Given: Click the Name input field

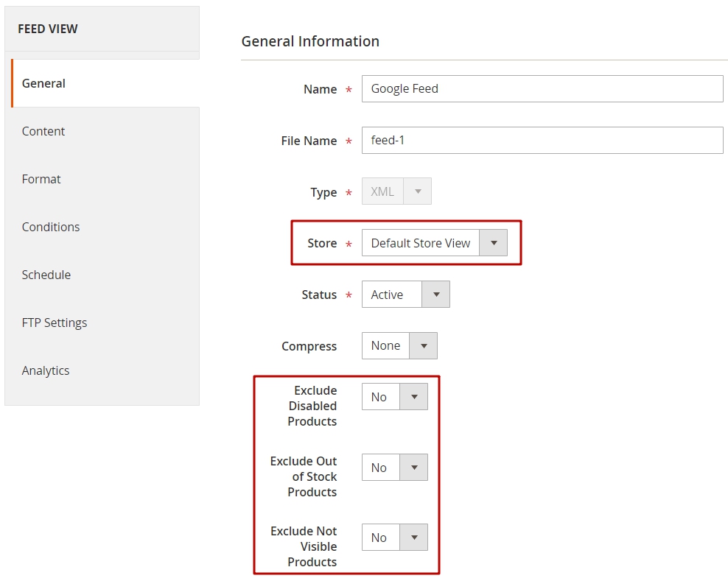Looking at the screenshot, I should (542, 88).
